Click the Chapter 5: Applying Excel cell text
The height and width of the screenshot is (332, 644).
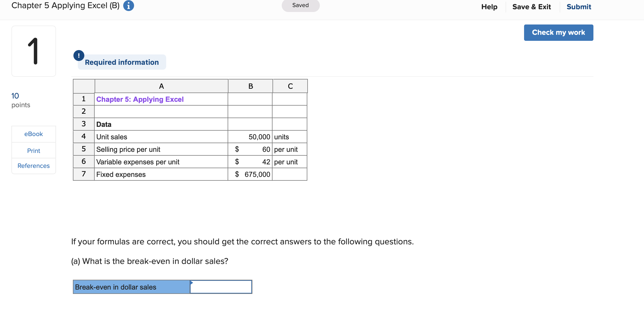pyautogui.click(x=140, y=99)
